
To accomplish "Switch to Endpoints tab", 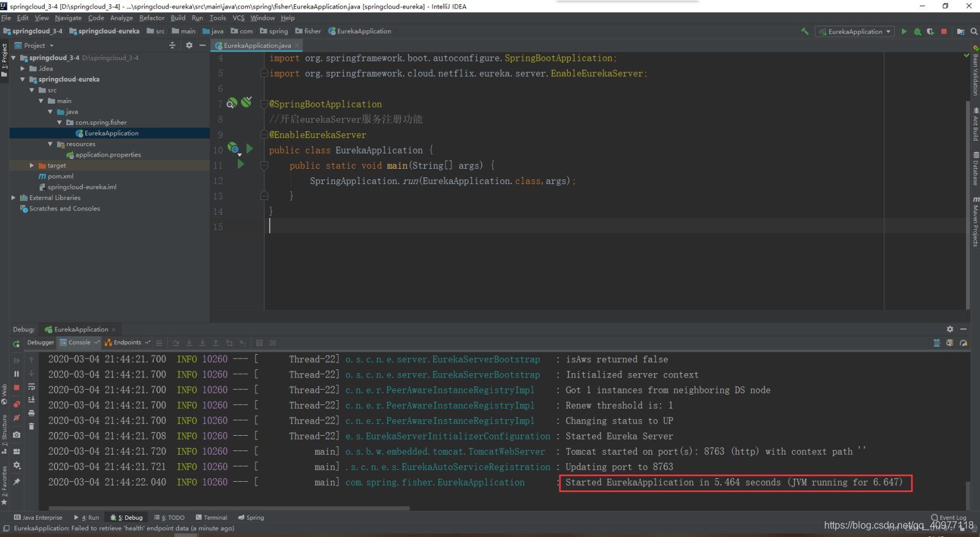I will 127,342.
